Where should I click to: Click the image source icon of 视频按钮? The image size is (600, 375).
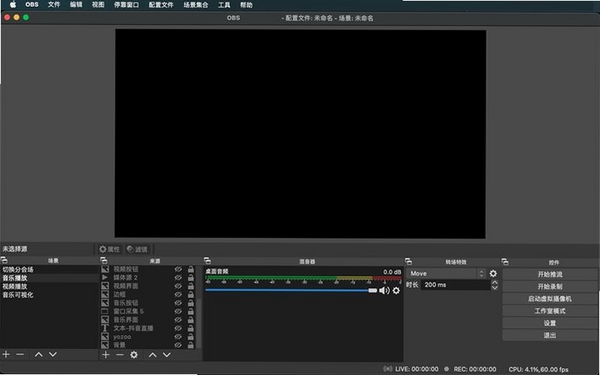click(x=105, y=269)
